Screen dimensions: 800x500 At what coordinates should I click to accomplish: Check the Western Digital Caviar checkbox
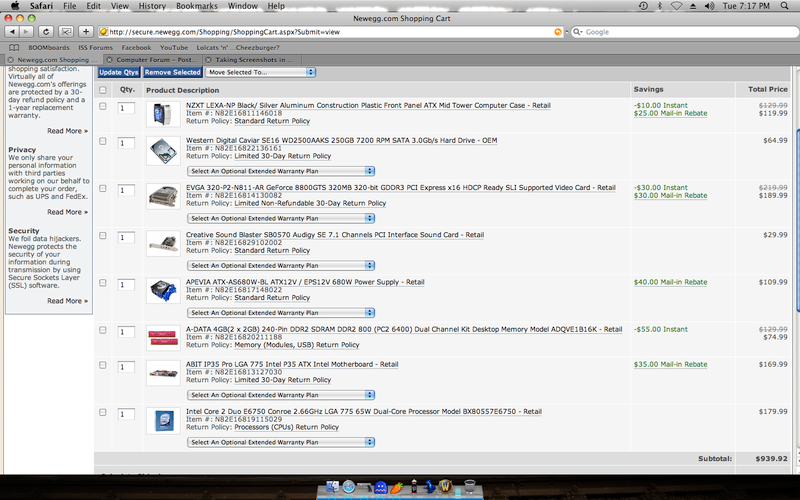[103, 141]
